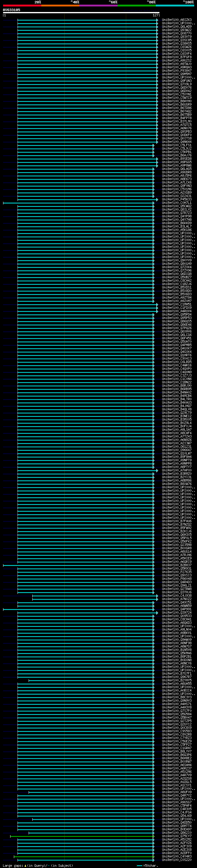Click label UniRef100_P27635
Screen dimensions: 197x868
[176, 572]
